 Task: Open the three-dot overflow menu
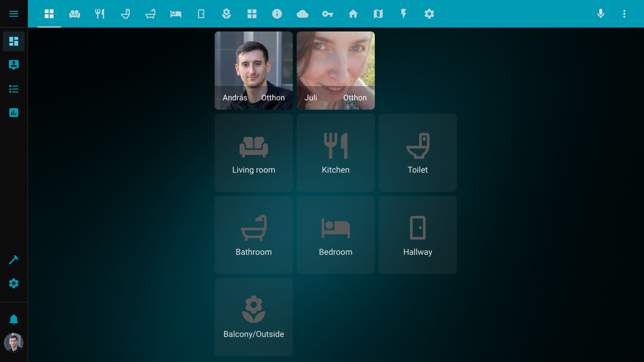[x=624, y=14]
